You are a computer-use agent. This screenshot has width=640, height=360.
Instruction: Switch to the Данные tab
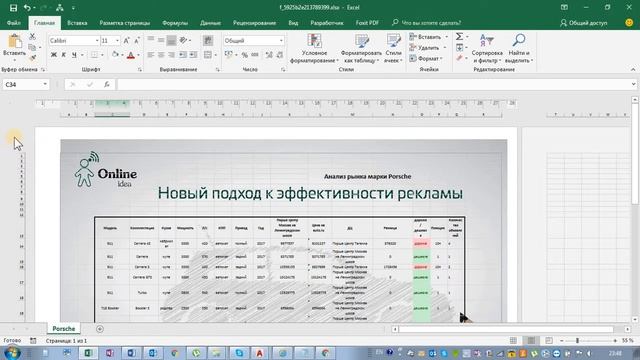tap(210, 23)
